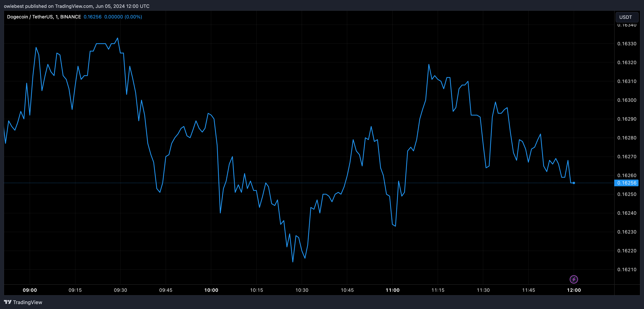Click the 0.00000 (0.00%) change value

point(123,17)
